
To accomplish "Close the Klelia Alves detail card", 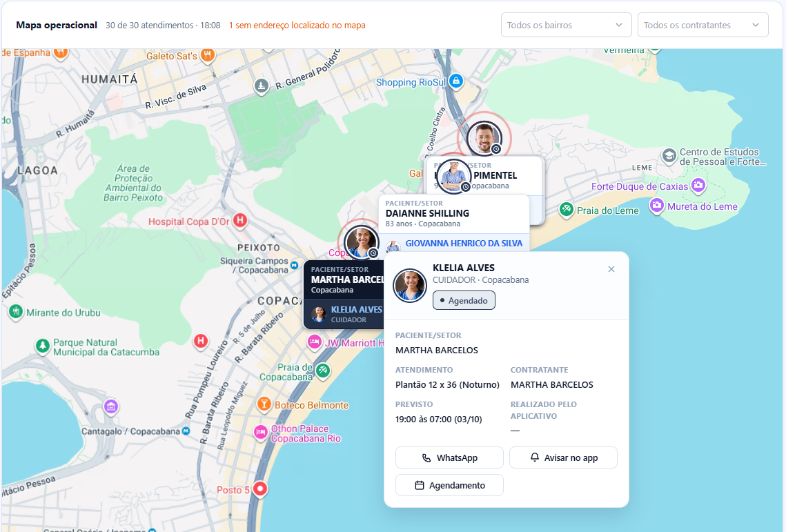I will pos(611,269).
